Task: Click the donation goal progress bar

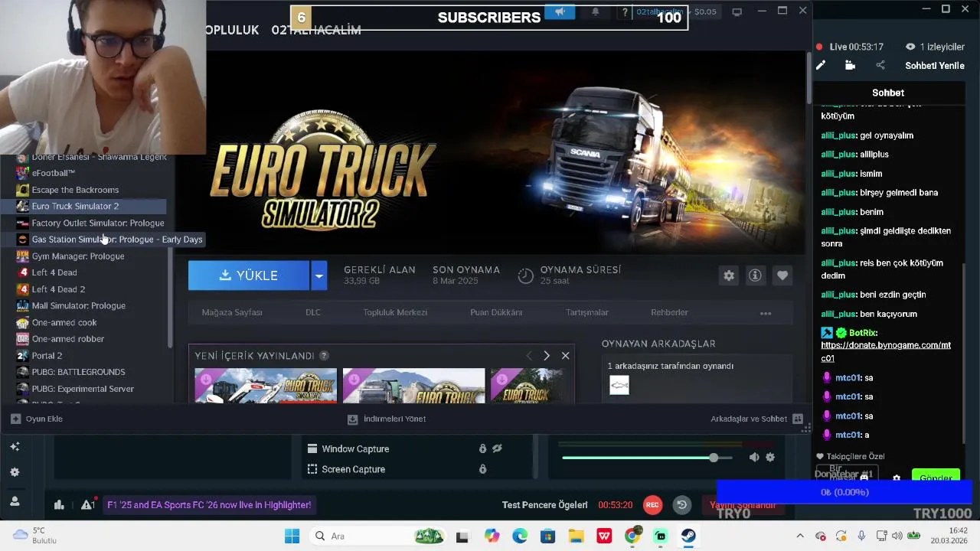Action: (x=844, y=492)
